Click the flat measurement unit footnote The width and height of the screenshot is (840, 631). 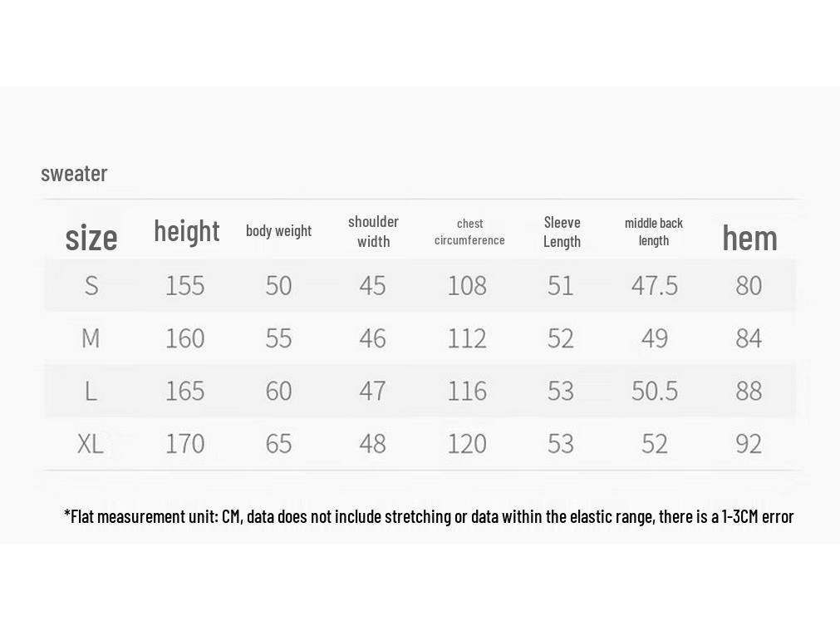click(x=429, y=516)
